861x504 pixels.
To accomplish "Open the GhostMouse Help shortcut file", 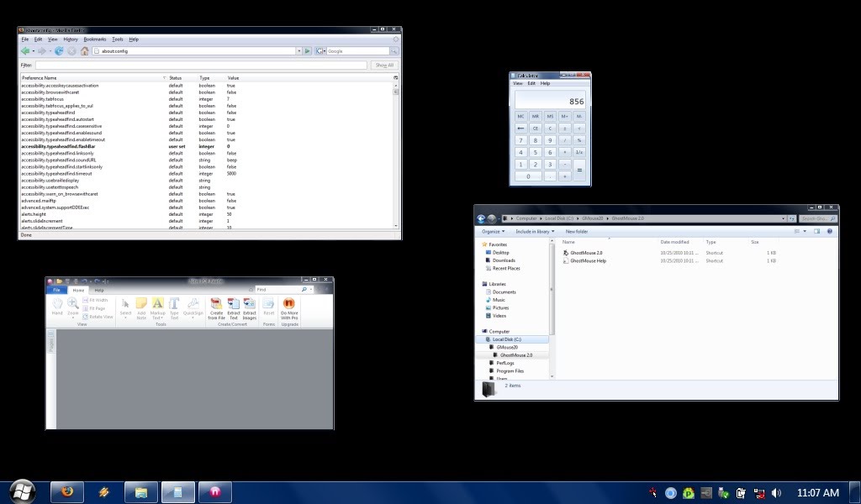I will click(x=588, y=261).
